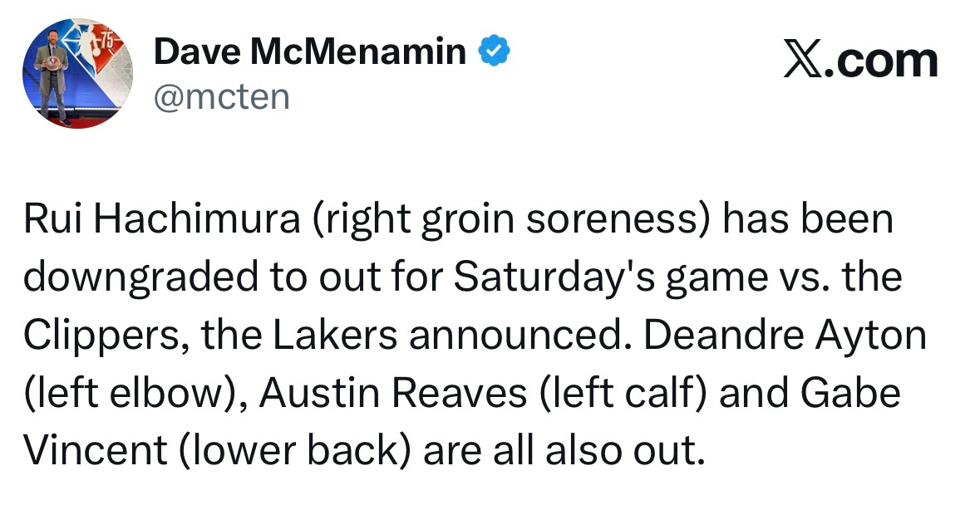Click the word Saturday's in the tweet
Image resolution: width=980 pixels, height=510 pixels.
554,277
